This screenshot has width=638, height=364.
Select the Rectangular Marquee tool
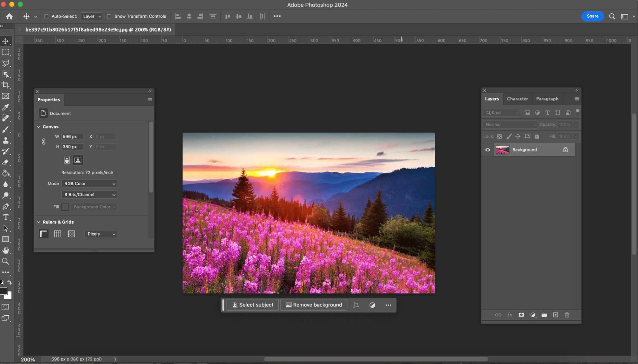pyautogui.click(x=5, y=52)
